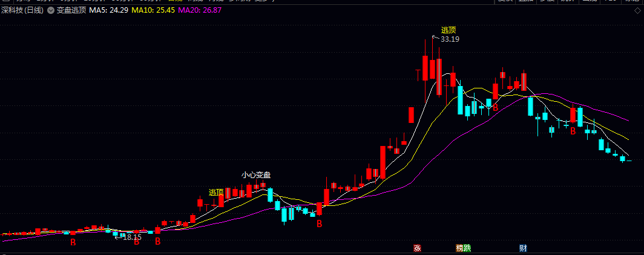
Task: Click the yellow MA10: 25.45 value
Action: pos(154,10)
